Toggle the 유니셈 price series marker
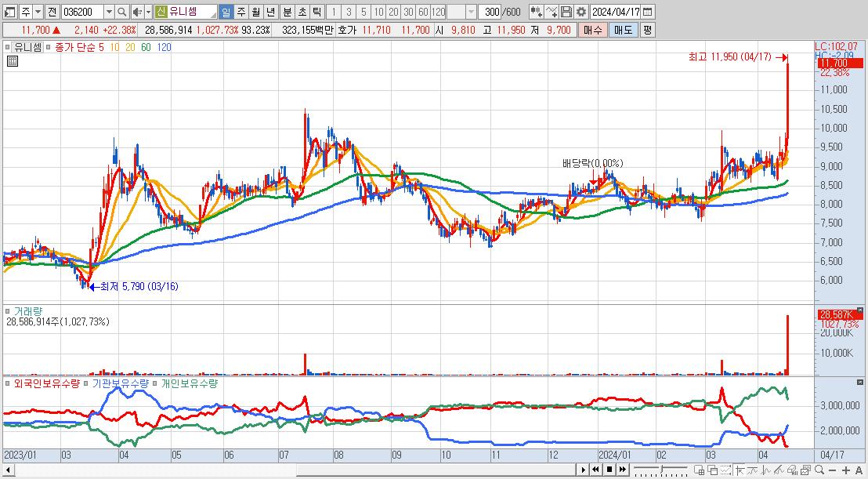 (x=7, y=48)
